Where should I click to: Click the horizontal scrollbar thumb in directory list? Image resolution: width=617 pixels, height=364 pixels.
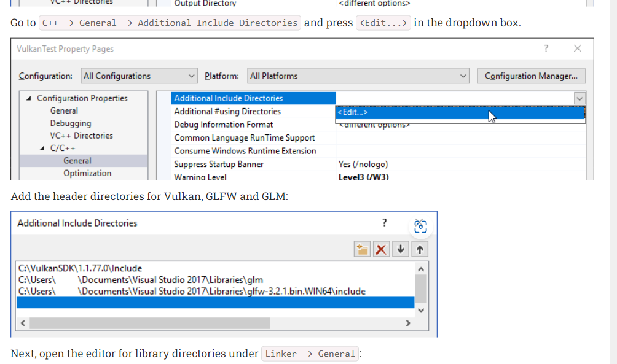pyautogui.click(x=150, y=323)
